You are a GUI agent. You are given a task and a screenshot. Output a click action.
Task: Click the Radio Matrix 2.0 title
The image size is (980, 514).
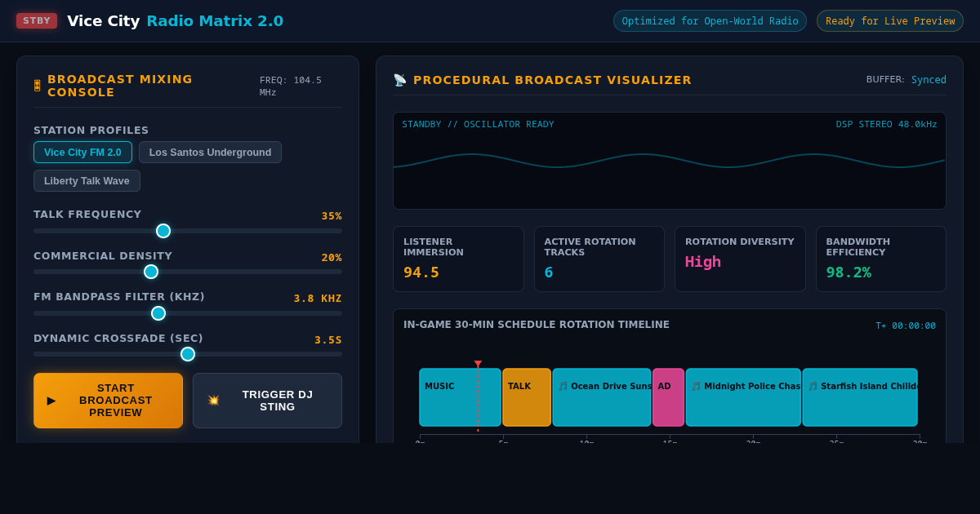[215, 20]
